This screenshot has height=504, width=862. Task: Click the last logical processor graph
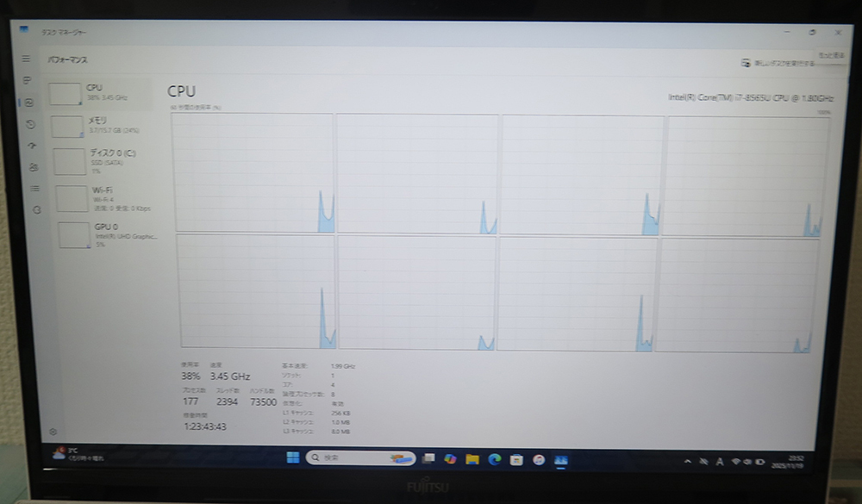point(738,295)
